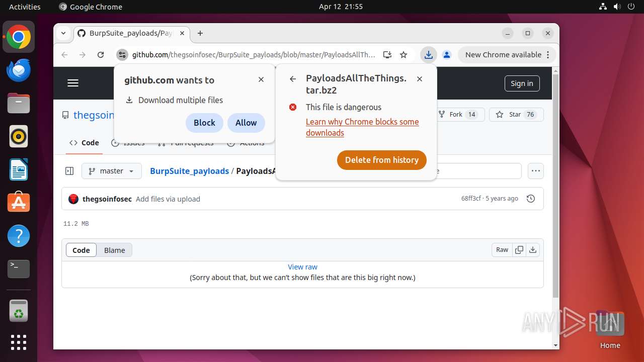Block multiple file downloads
Viewport: 644px width, 362px height.
click(x=204, y=123)
